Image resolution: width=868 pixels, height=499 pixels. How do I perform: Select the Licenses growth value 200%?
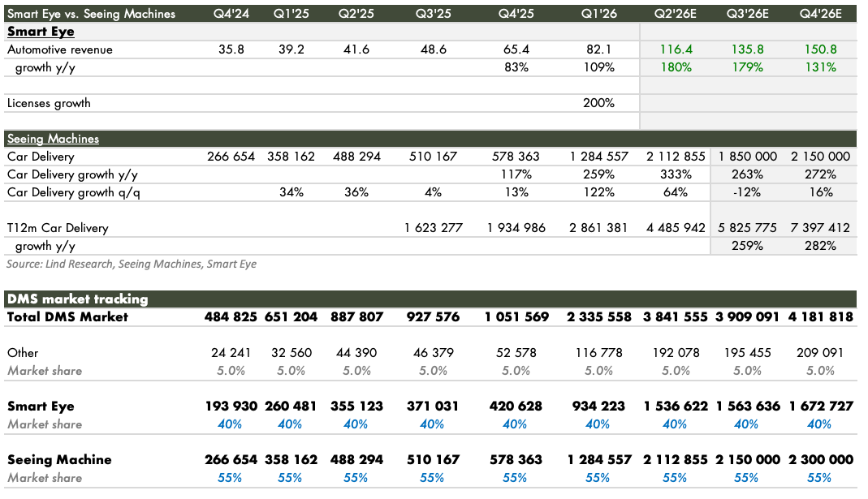click(598, 103)
